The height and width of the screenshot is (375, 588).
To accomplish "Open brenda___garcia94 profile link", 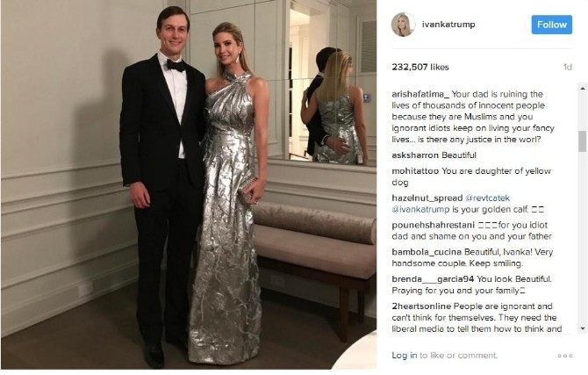I will tap(434, 279).
